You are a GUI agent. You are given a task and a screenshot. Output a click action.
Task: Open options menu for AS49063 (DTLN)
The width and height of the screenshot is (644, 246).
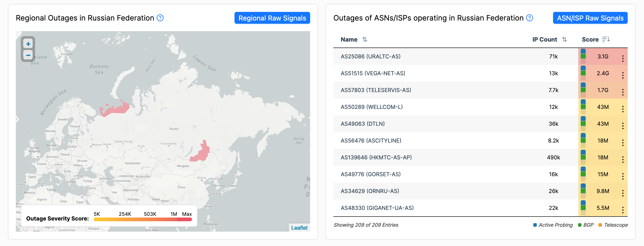point(623,124)
